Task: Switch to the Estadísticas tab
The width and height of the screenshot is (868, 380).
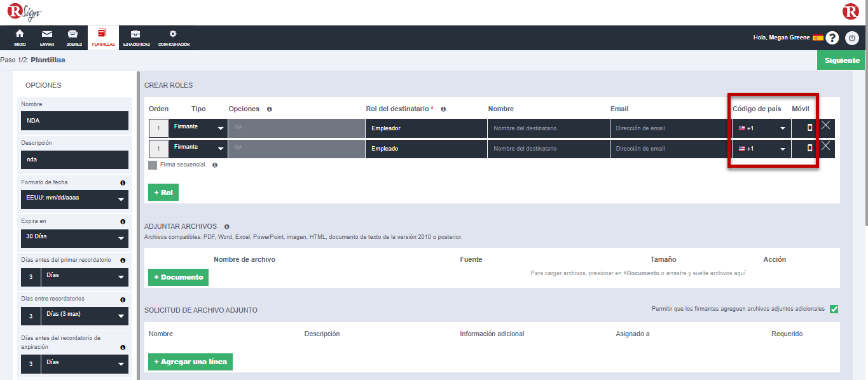Action: (136, 37)
